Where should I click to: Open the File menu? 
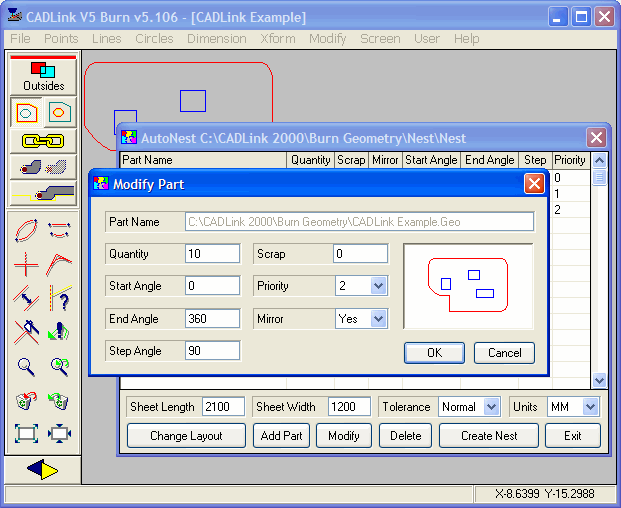click(x=20, y=39)
